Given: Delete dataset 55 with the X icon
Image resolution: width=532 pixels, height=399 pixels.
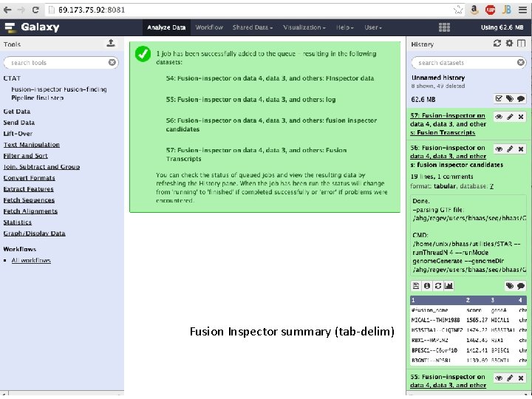Looking at the screenshot, I should pos(521,378).
